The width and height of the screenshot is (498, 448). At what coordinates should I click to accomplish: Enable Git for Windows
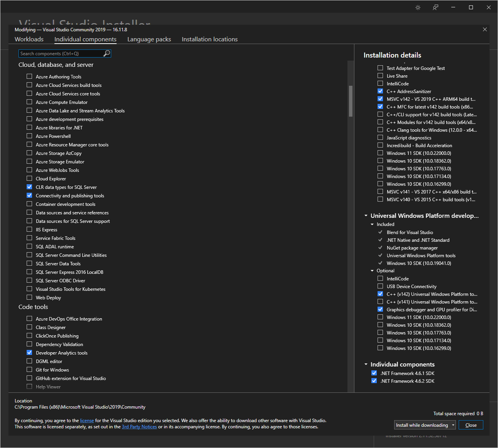pyautogui.click(x=29, y=370)
